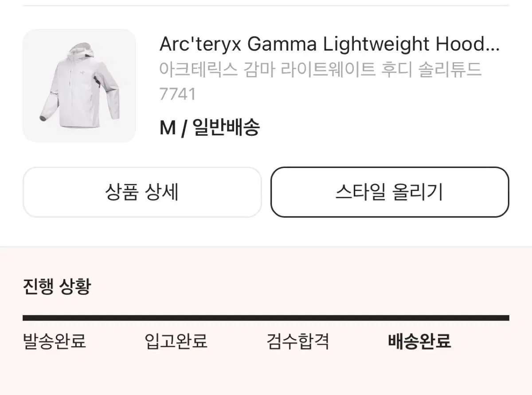Open the Arc'teryx jacket product thumbnail
The height and width of the screenshot is (395, 532).
(79, 86)
